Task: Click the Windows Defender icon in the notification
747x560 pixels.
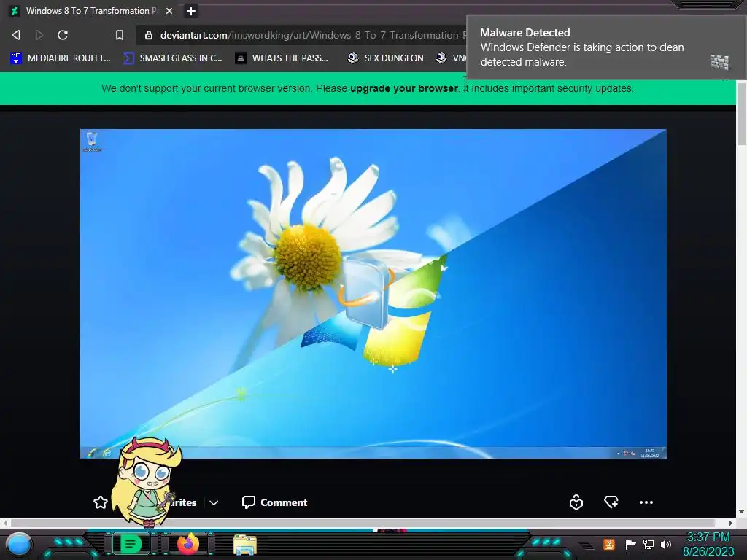Action: point(720,62)
